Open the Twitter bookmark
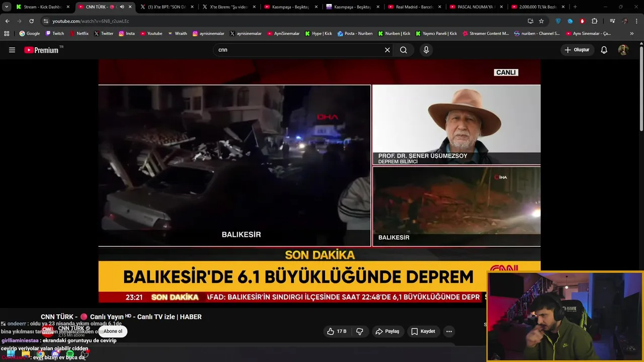 pyautogui.click(x=104, y=34)
